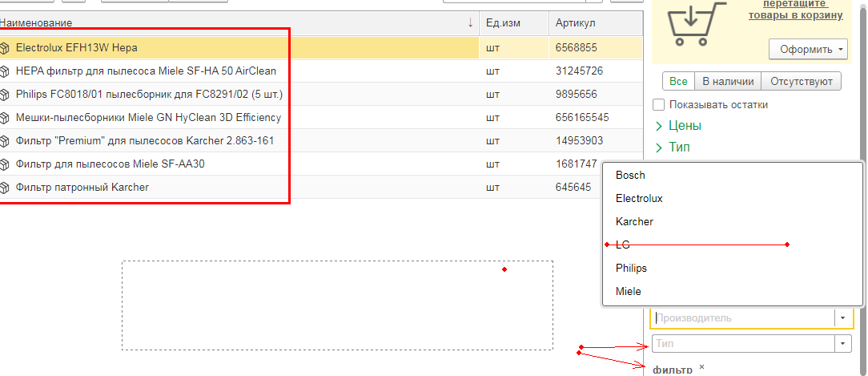Expand the Тип filter section
Image resolution: width=868 pixels, height=376 pixels.
(659, 148)
